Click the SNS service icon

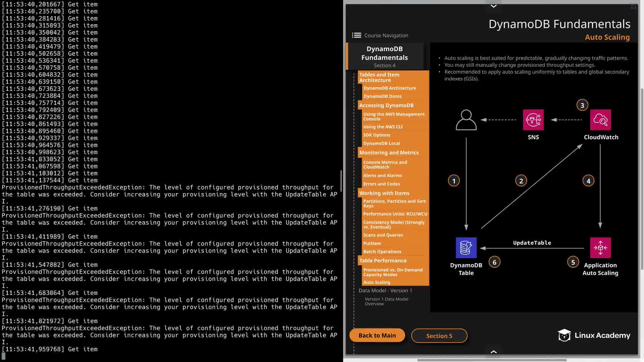(533, 120)
